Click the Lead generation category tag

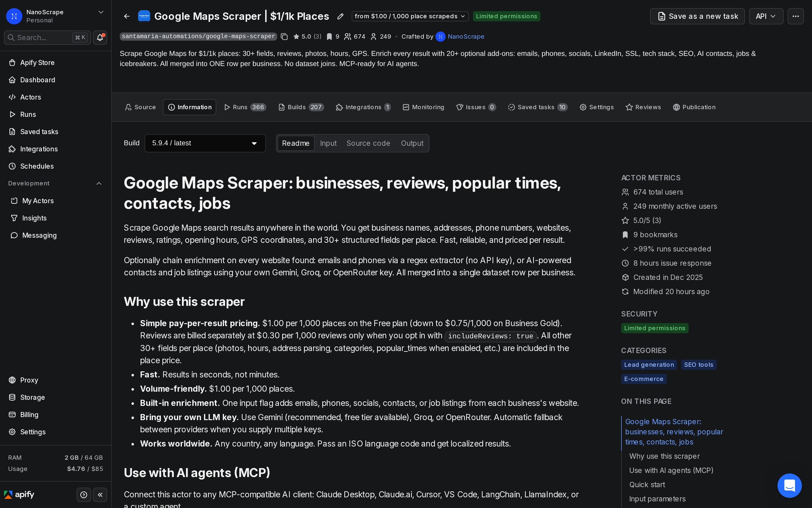coord(649,365)
